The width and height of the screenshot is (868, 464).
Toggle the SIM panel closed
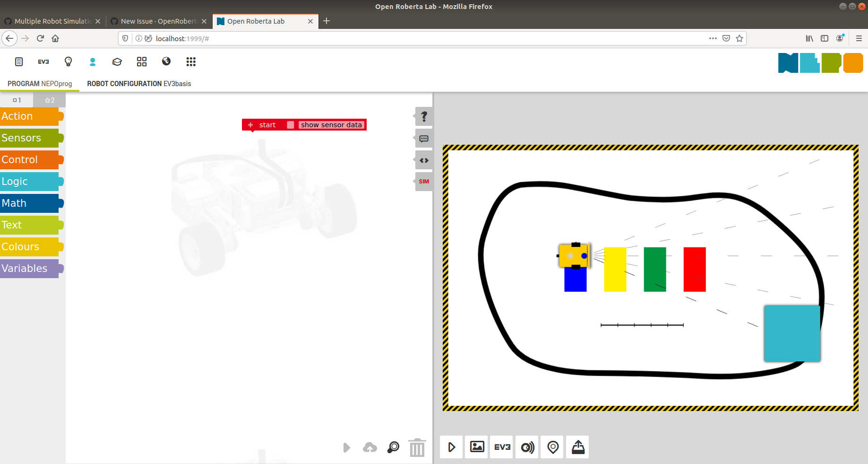[423, 181]
